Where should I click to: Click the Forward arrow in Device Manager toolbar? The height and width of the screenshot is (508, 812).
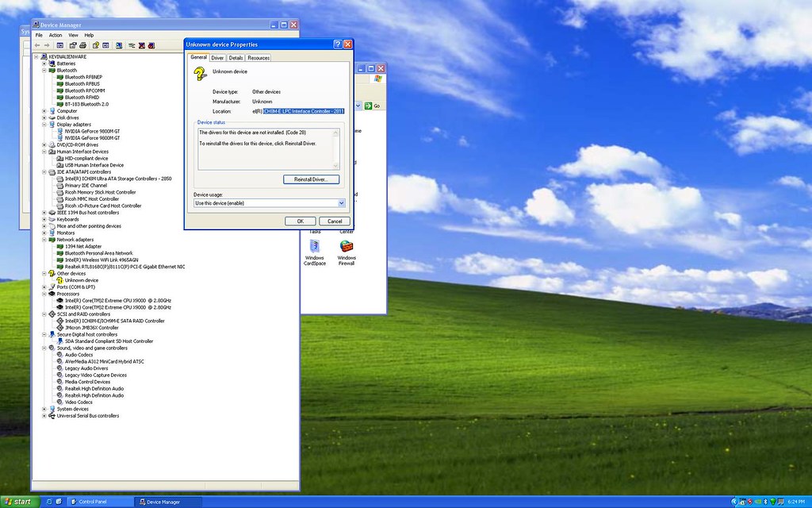pos(47,45)
